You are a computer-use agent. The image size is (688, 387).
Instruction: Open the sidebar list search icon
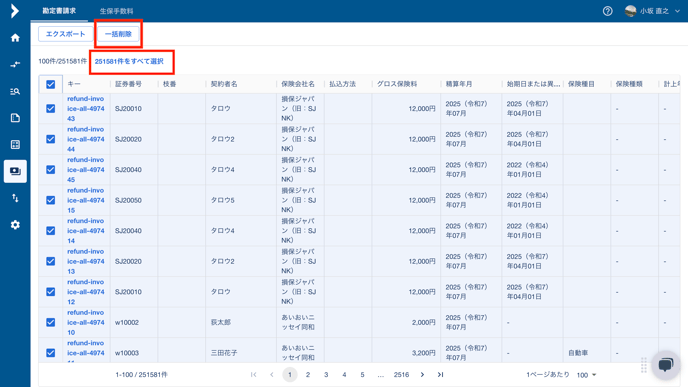point(15,91)
